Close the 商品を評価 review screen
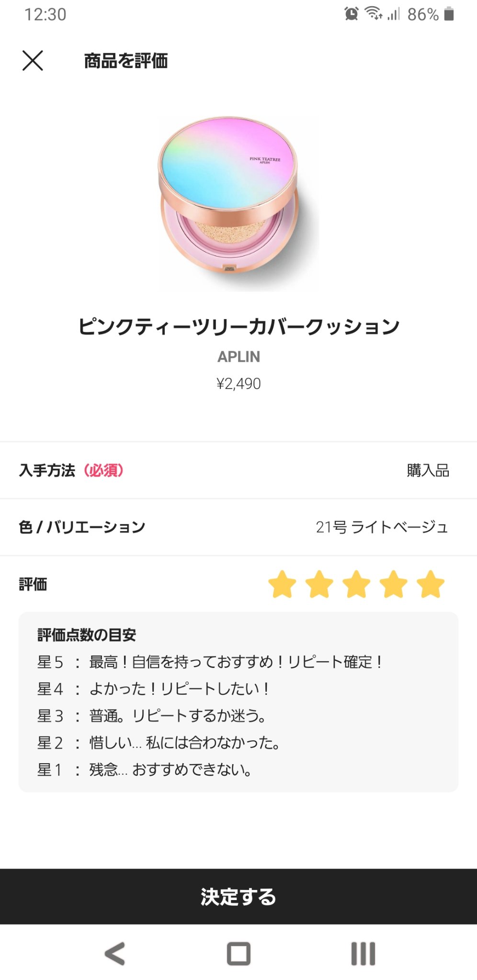Image resolution: width=477 pixels, height=980 pixels. [33, 61]
